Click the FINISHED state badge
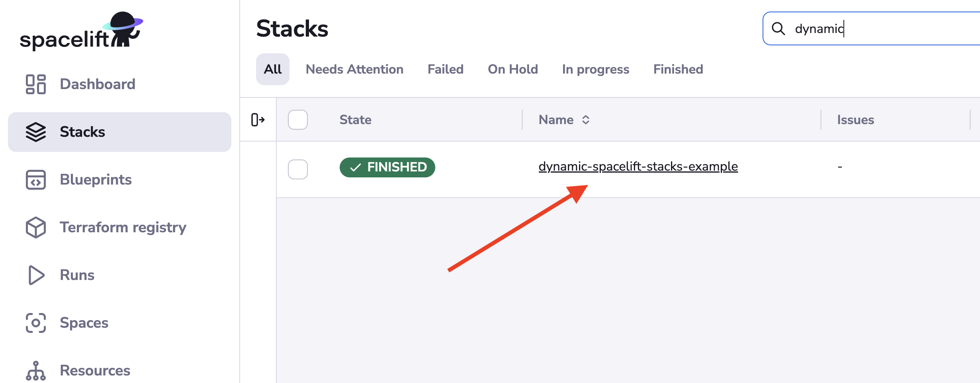The height and width of the screenshot is (383, 980). [387, 167]
